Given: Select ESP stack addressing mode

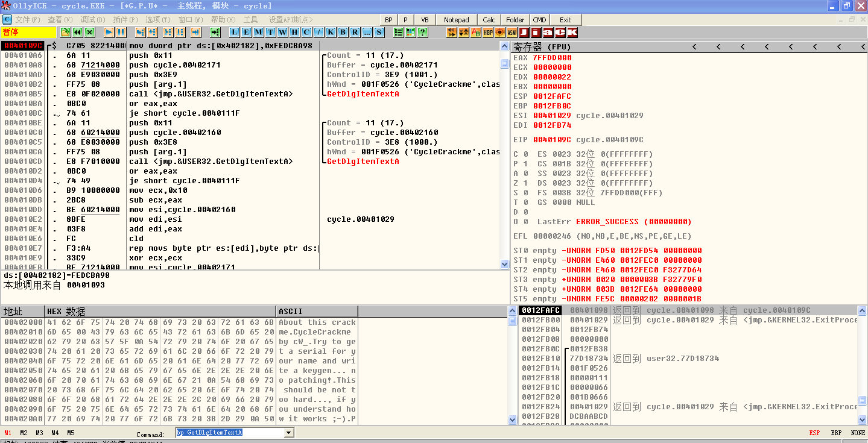Looking at the screenshot, I should pyautogui.click(x=814, y=433).
